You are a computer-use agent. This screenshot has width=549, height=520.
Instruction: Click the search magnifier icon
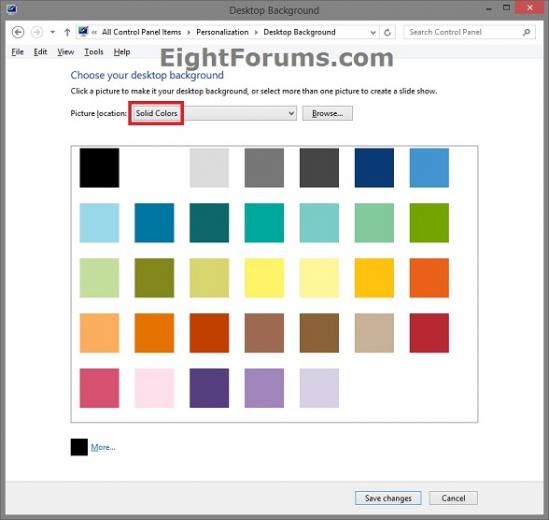pos(526,32)
